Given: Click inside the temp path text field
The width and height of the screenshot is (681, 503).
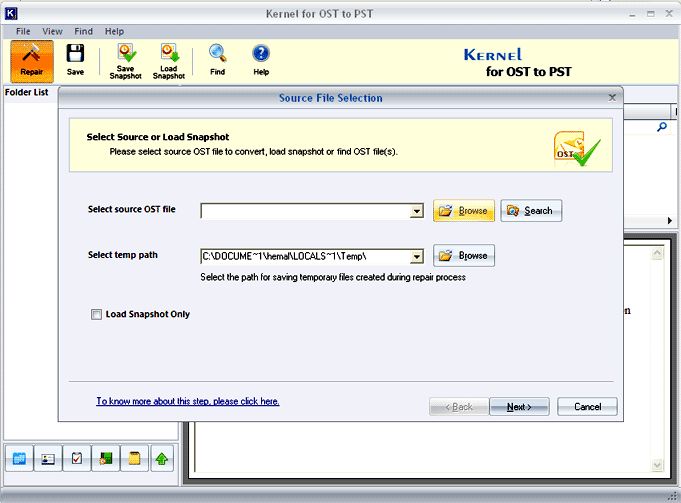Looking at the screenshot, I should tap(305, 256).
